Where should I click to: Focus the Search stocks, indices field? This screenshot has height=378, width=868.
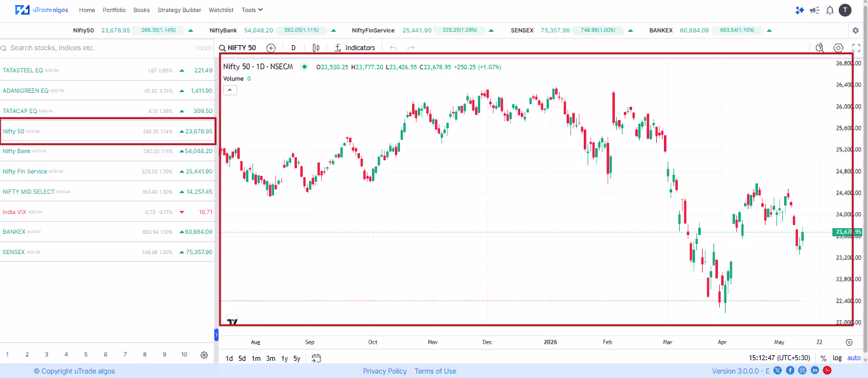(x=95, y=48)
